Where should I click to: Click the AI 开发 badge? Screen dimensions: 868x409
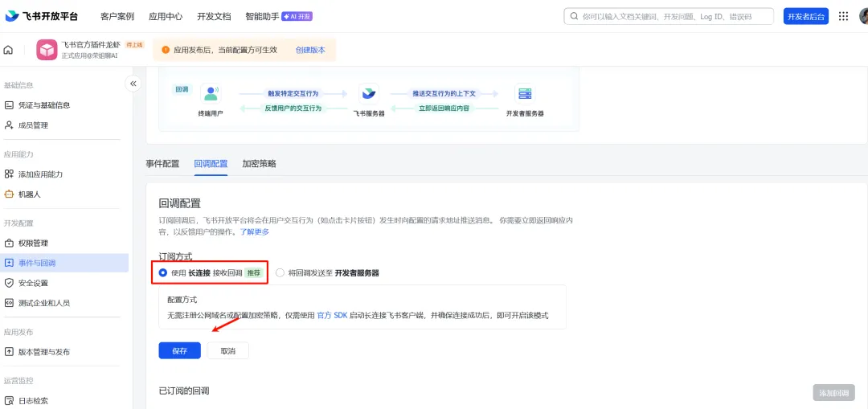297,17
